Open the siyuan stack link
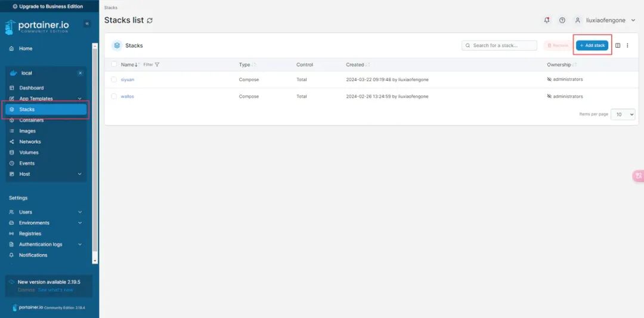This screenshot has width=644, height=318. point(128,80)
